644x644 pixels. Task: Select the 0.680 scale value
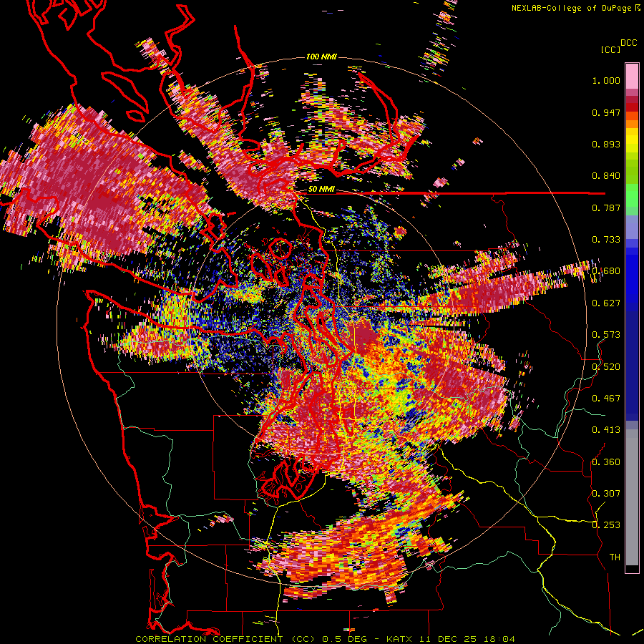pyautogui.click(x=606, y=271)
